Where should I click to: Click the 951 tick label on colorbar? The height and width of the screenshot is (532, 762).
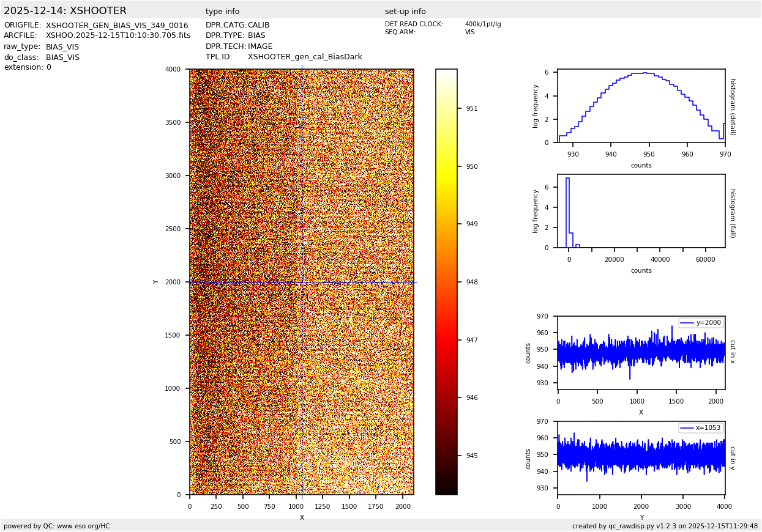tap(471, 109)
